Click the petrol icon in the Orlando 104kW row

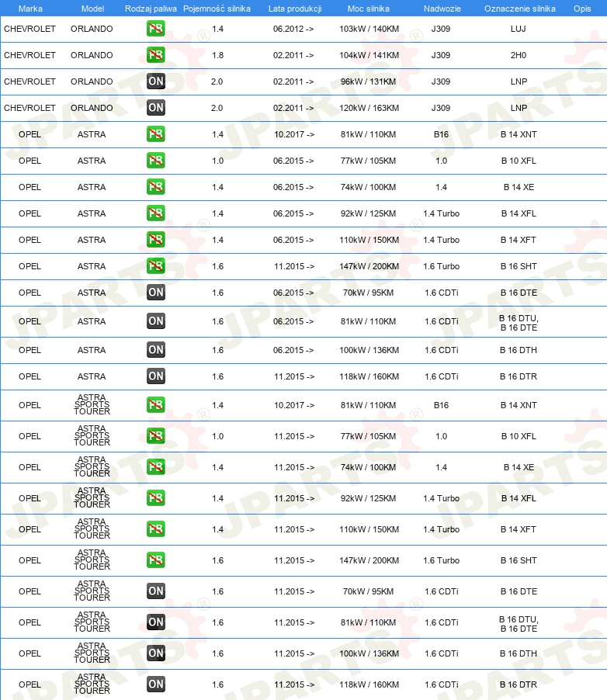(x=155, y=55)
